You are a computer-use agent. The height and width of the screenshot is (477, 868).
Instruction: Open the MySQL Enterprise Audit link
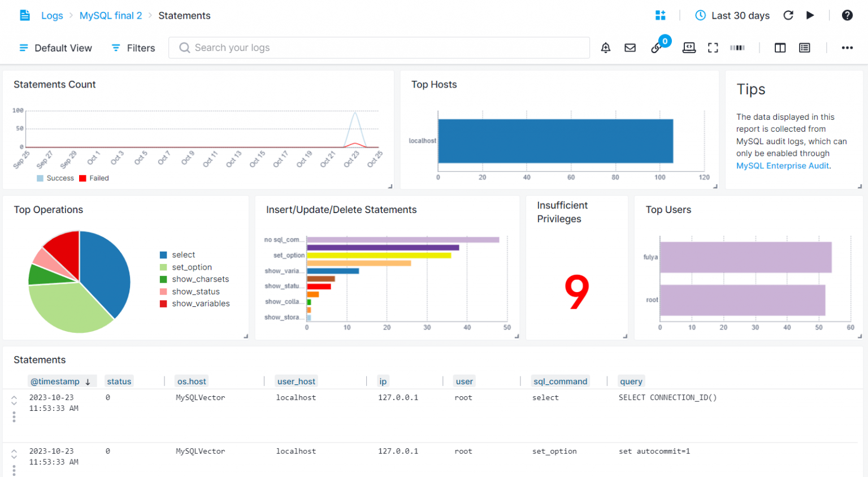click(x=782, y=166)
